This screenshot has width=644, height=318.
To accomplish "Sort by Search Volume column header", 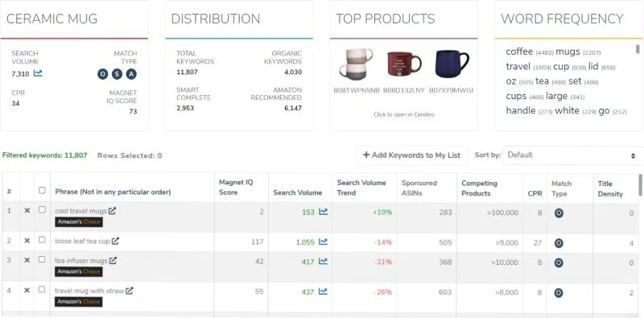I will pos(297,192).
